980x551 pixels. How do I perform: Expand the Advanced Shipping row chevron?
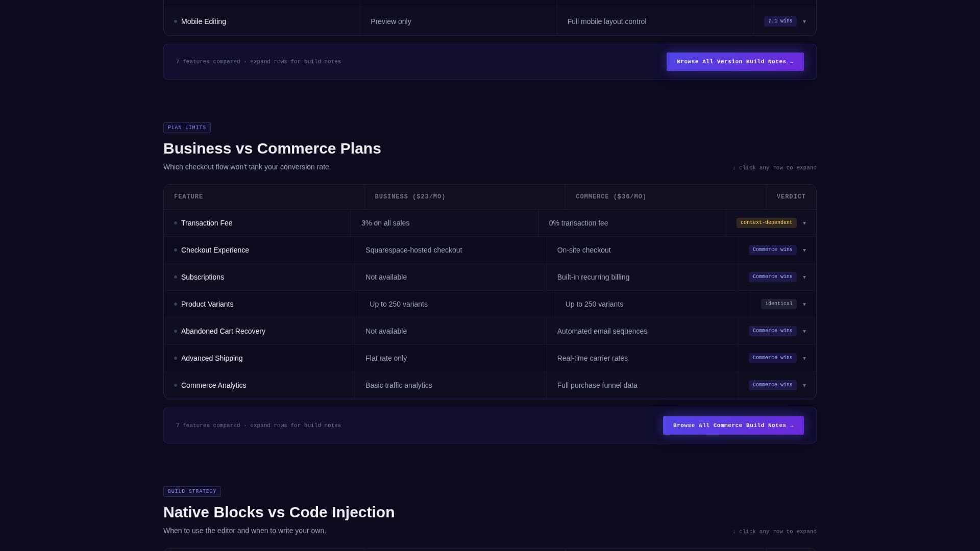[x=804, y=358]
